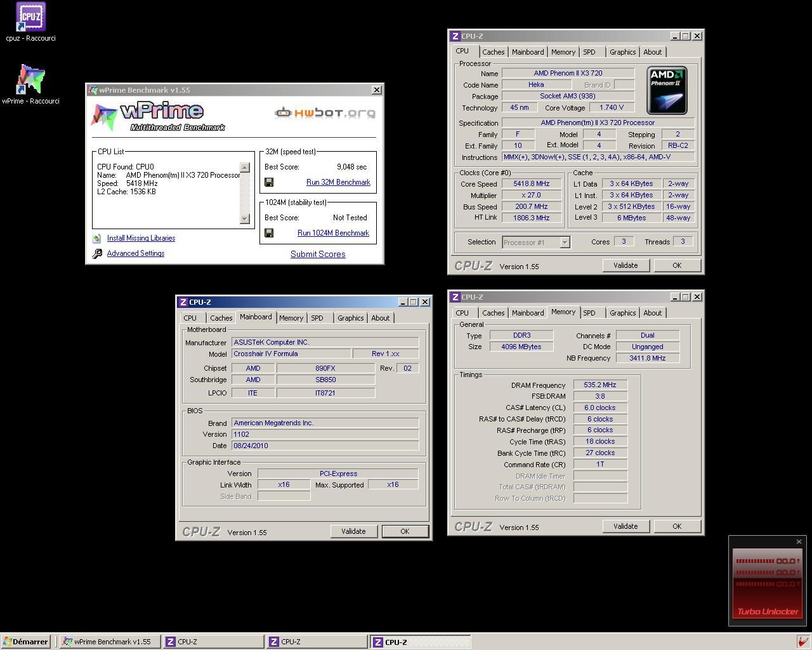
Task: Click the Core Voltage 1.740 V value
Action: point(612,107)
